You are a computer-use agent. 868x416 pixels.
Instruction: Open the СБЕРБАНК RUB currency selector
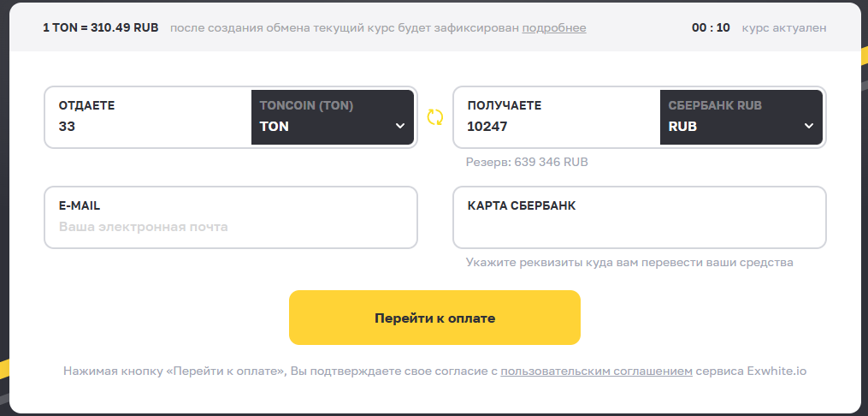tap(741, 117)
